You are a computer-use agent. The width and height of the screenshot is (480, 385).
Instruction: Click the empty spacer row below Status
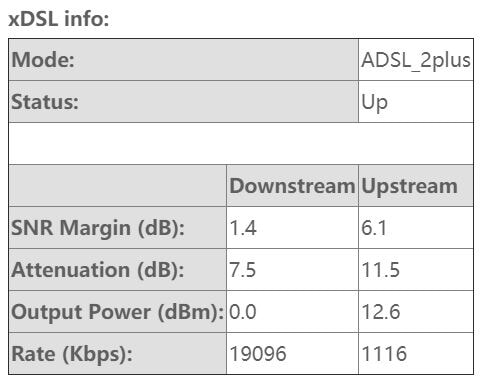[241, 144]
